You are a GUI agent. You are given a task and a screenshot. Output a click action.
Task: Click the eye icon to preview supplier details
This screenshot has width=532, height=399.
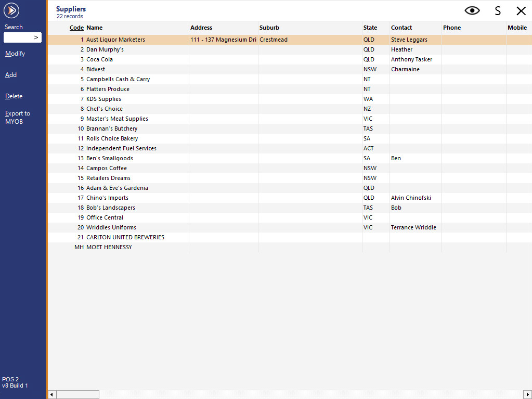[x=472, y=10]
